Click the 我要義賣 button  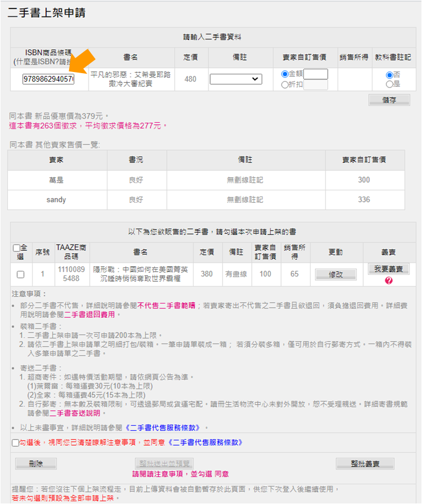pos(389,269)
